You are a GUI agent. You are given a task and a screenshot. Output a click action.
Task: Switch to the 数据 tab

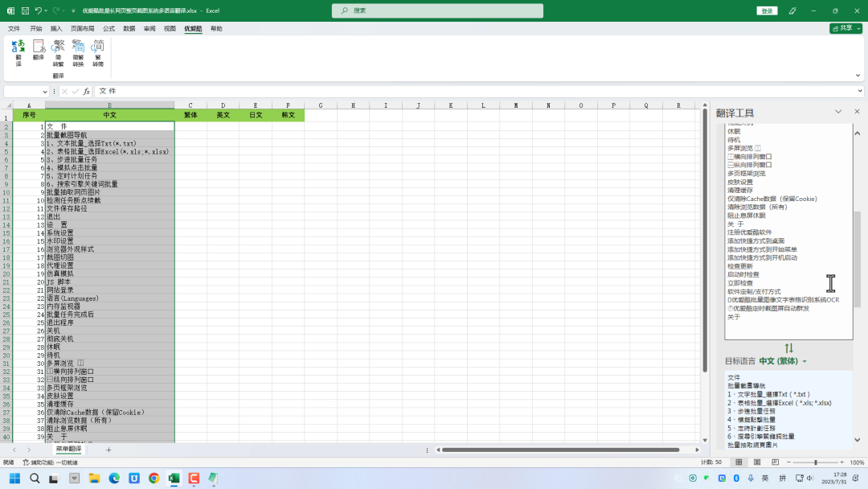coord(129,28)
